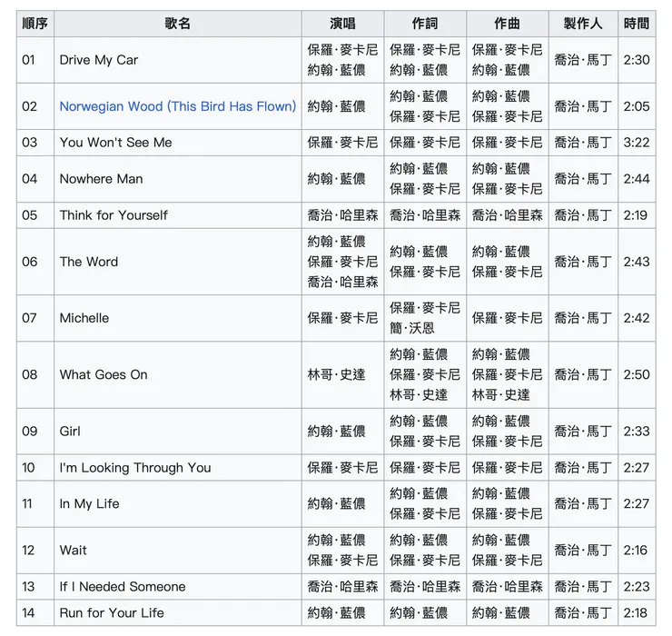
Task: Click 喬治·哈里森 performer in If I Needed Someone row
Action: coord(342,587)
